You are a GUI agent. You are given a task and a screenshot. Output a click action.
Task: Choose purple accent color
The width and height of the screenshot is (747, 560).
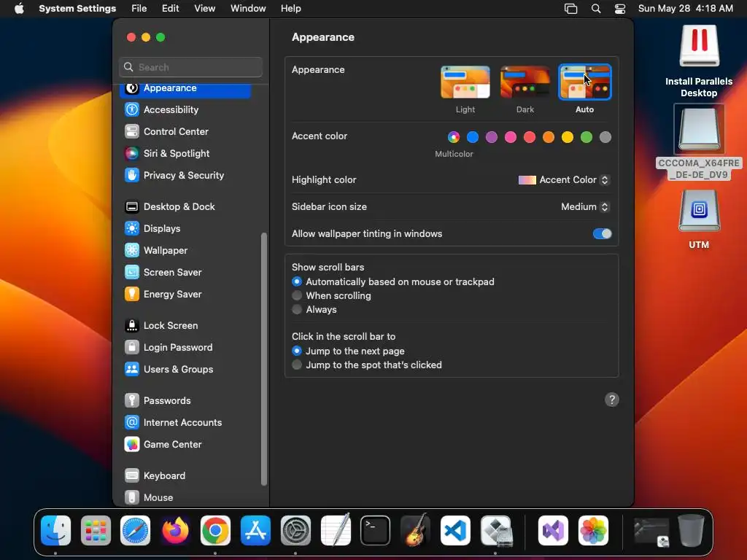point(492,137)
